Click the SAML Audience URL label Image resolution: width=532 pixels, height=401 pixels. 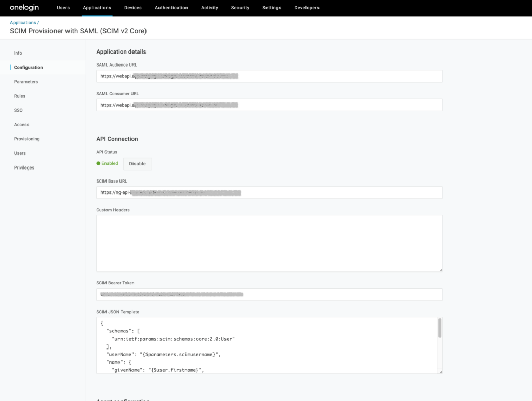click(117, 65)
